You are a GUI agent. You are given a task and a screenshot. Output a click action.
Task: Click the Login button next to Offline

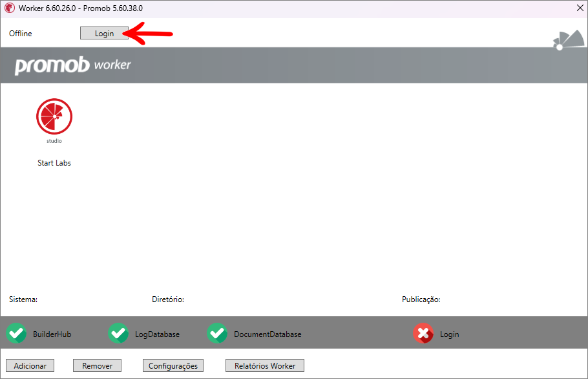tap(104, 34)
